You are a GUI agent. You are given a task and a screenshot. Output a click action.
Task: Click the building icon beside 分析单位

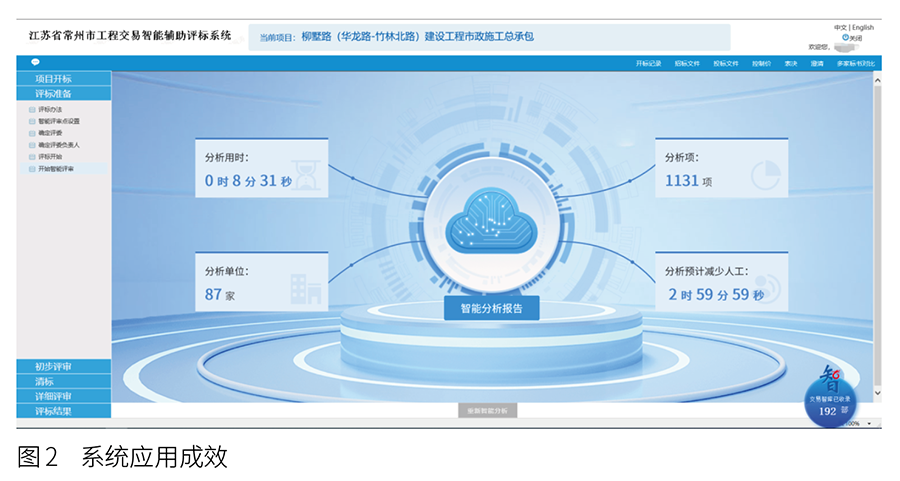point(305,289)
